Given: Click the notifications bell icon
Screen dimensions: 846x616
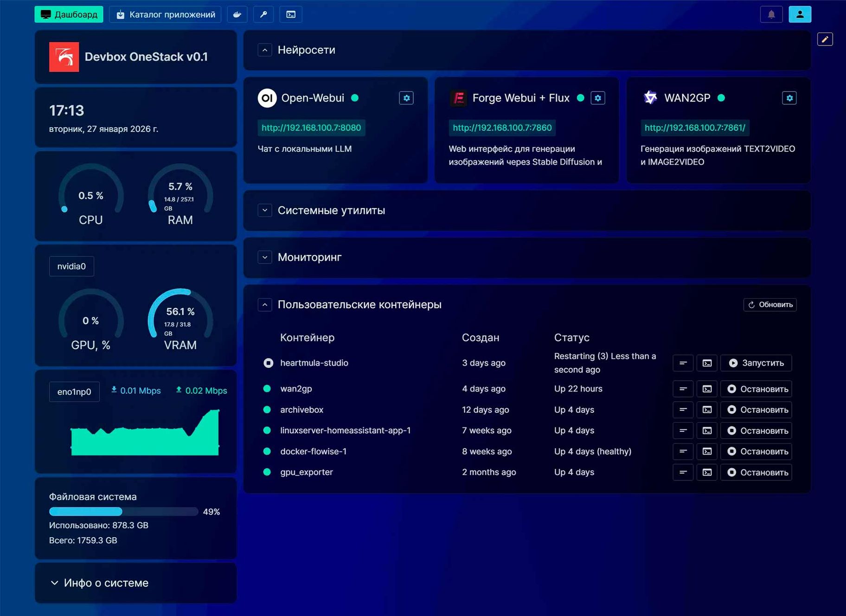Looking at the screenshot, I should point(771,14).
